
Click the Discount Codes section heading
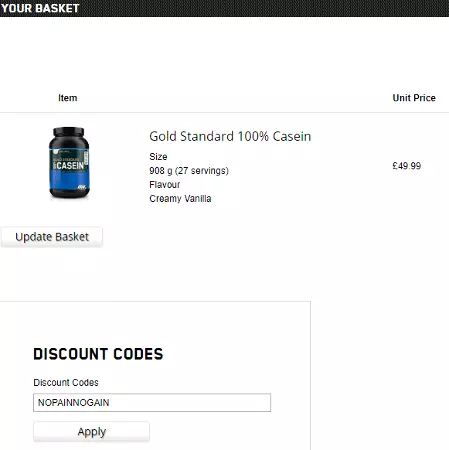point(98,354)
